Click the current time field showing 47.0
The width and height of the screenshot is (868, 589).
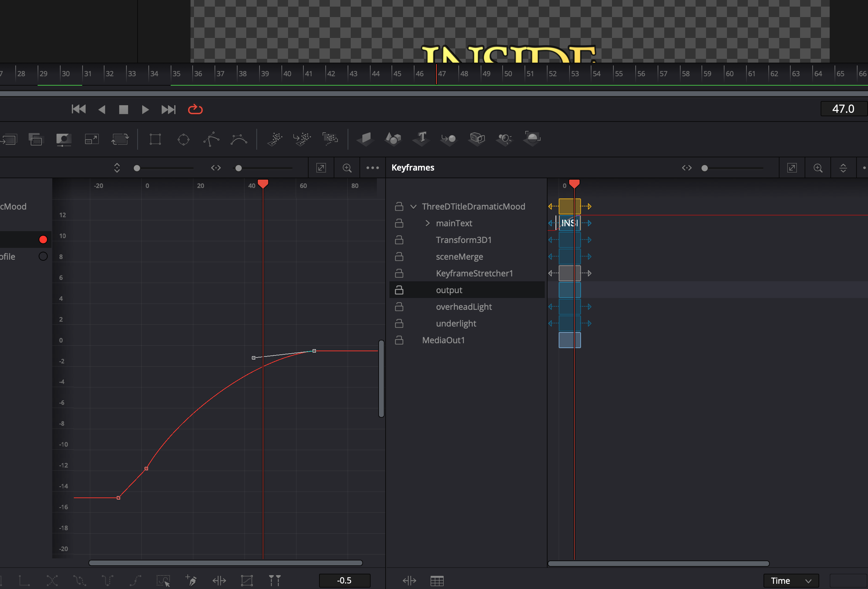click(843, 109)
